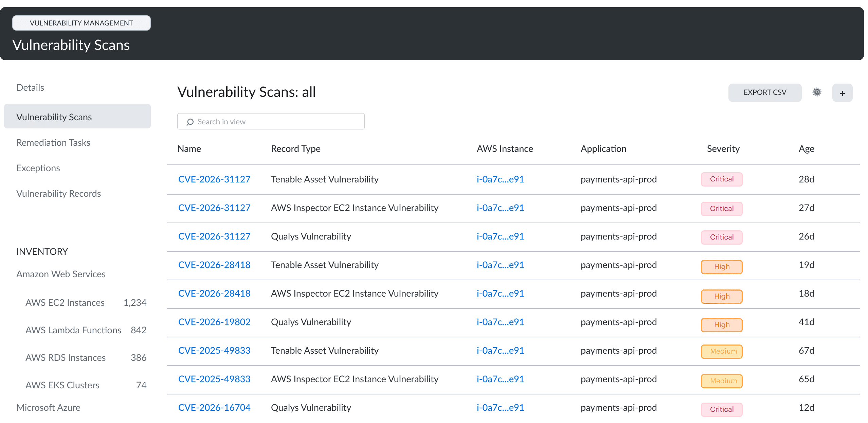Open AWS RDS Instances inventory
The image size is (868, 423).
[x=66, y=357]
